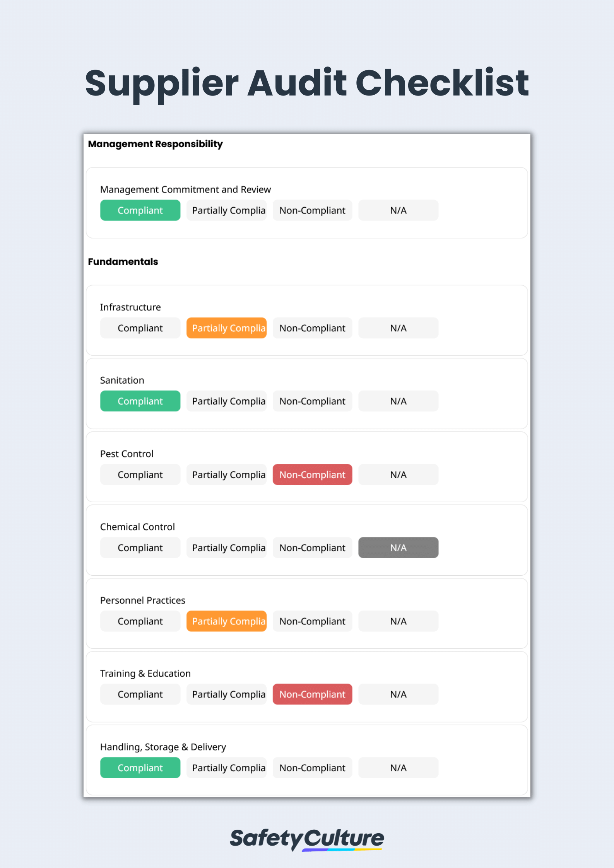Mark Management Commitment and Review as N/A
The height and width of the screenshot is (868, 614).
[398, 210]
